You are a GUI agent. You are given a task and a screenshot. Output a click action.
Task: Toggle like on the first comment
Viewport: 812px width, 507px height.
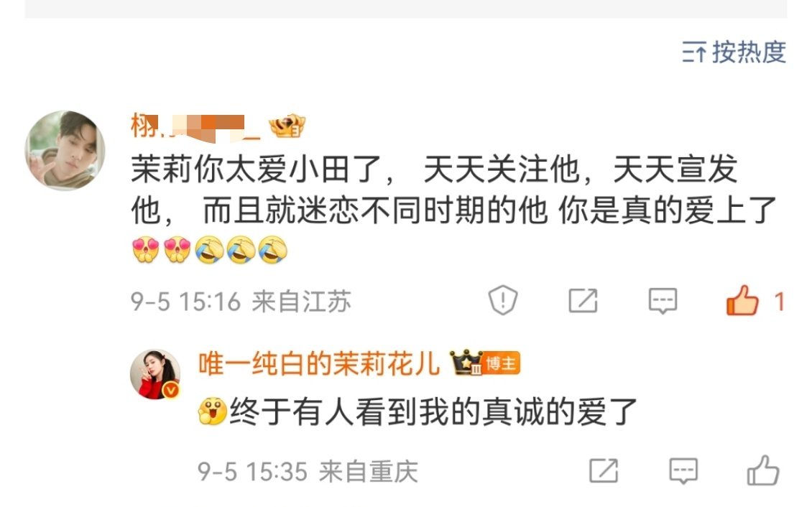coord(742,300)
